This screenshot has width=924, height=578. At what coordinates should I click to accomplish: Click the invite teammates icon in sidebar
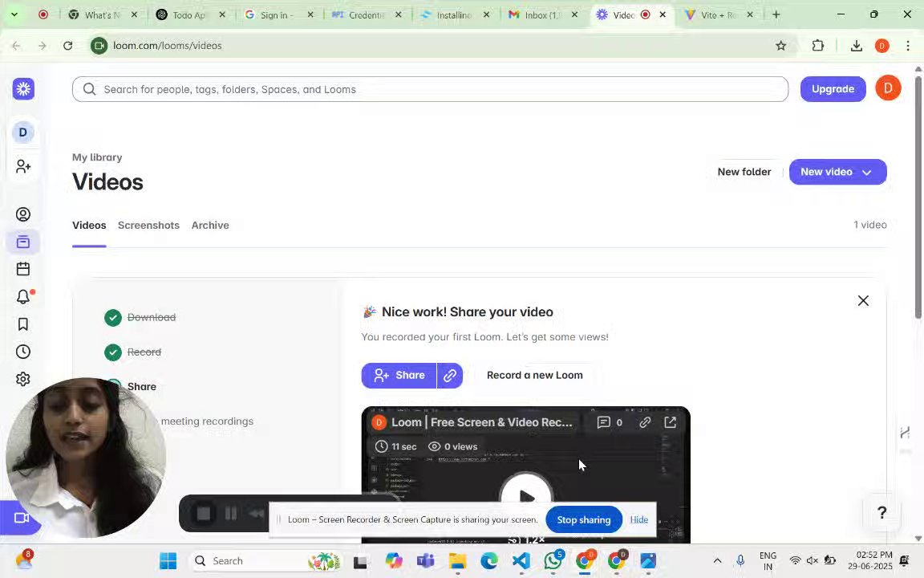tap(23, 166)
